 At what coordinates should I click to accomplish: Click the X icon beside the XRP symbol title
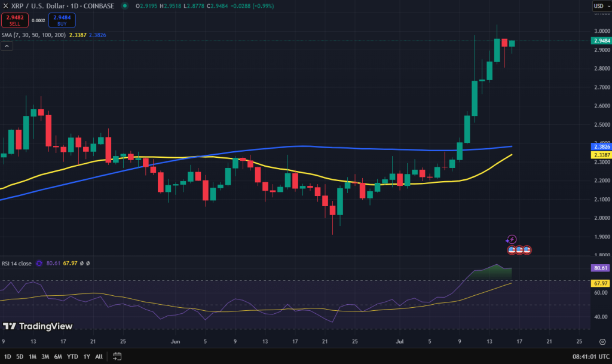[x=5, y=6]
